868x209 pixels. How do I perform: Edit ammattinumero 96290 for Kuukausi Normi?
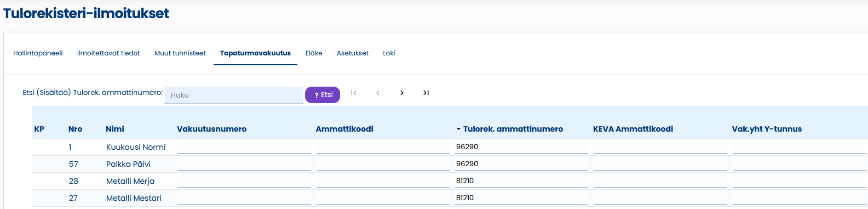pyautogui.click(x=521, y=147)
